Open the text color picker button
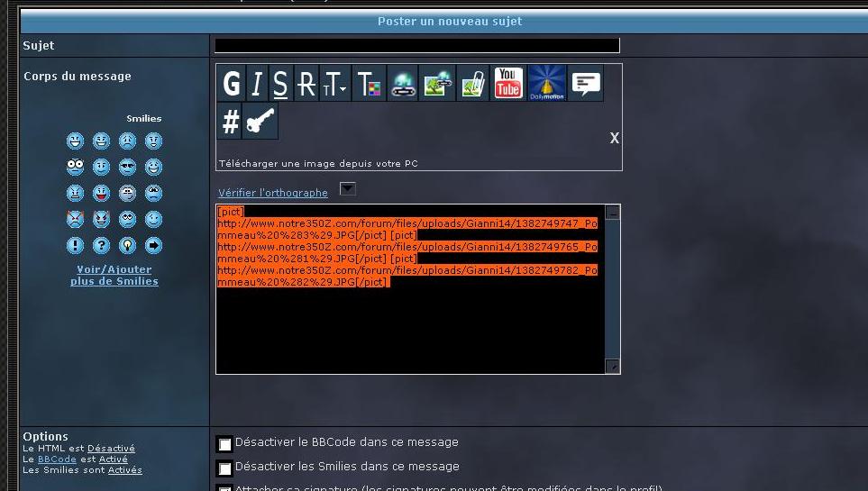 point(370,84)
